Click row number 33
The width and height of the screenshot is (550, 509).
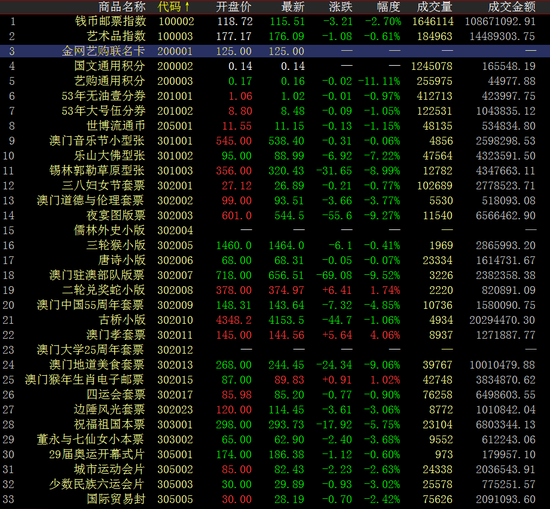[x=8, y=499]
